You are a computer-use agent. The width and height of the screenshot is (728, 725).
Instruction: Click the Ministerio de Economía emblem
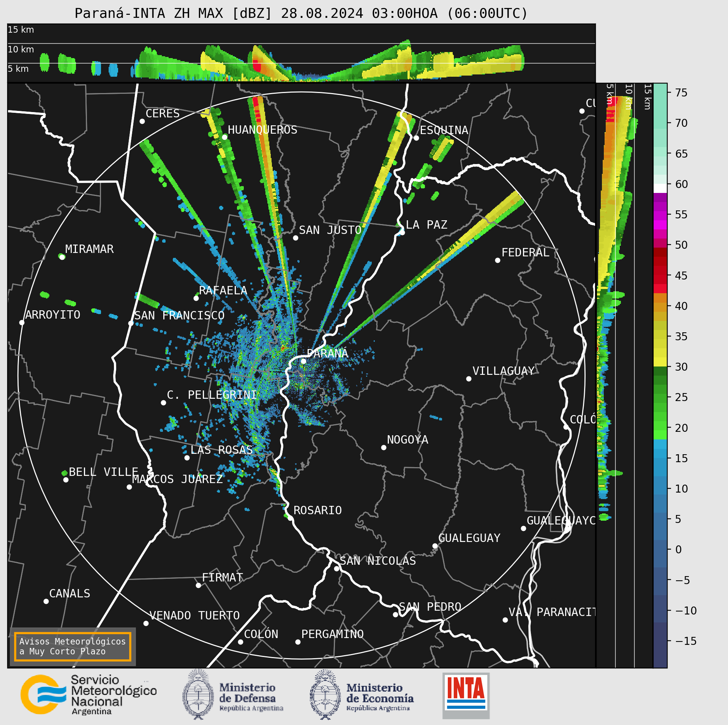pos(325,695)
